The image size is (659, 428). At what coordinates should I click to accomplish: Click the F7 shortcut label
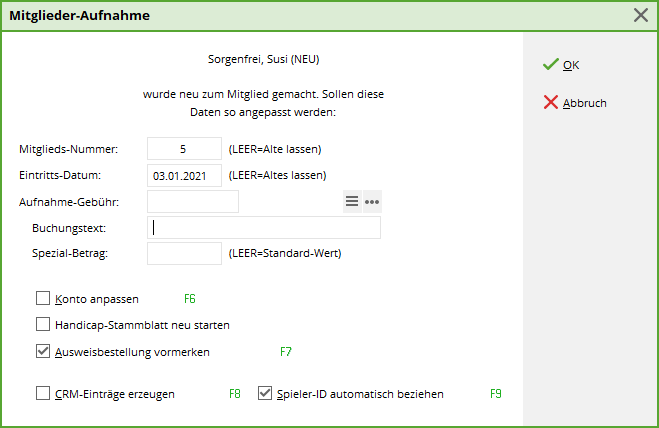[285, 351]
